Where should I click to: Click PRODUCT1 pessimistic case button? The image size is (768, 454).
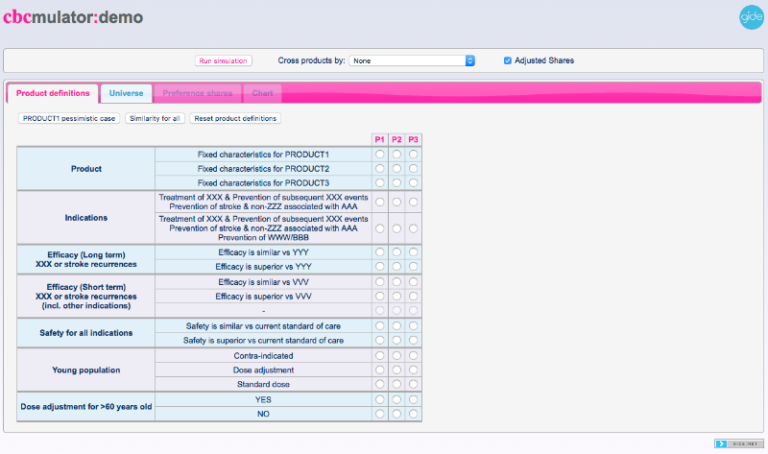click(68, 118)
